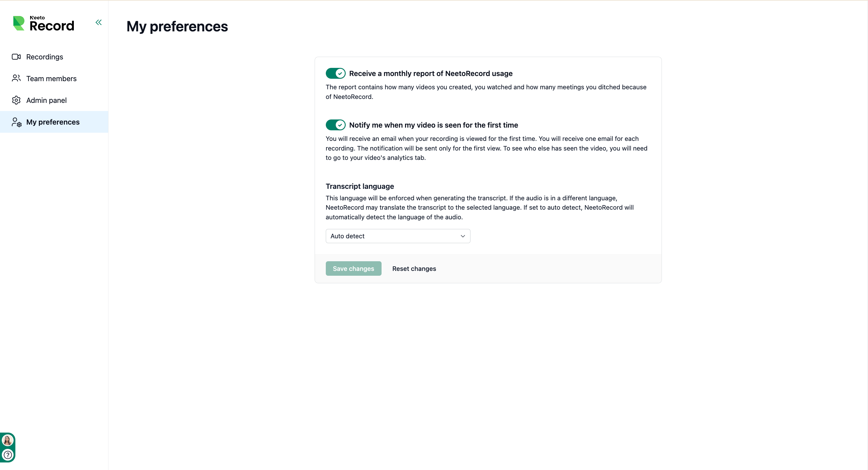Open the help question mark icon

tap(8, 455)
